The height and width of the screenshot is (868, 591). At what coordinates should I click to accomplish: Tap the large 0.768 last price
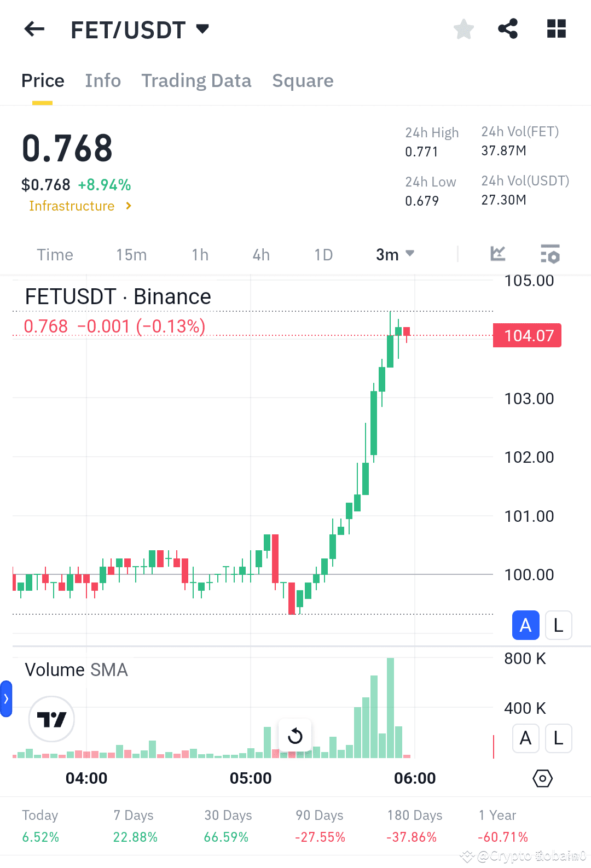67,149
